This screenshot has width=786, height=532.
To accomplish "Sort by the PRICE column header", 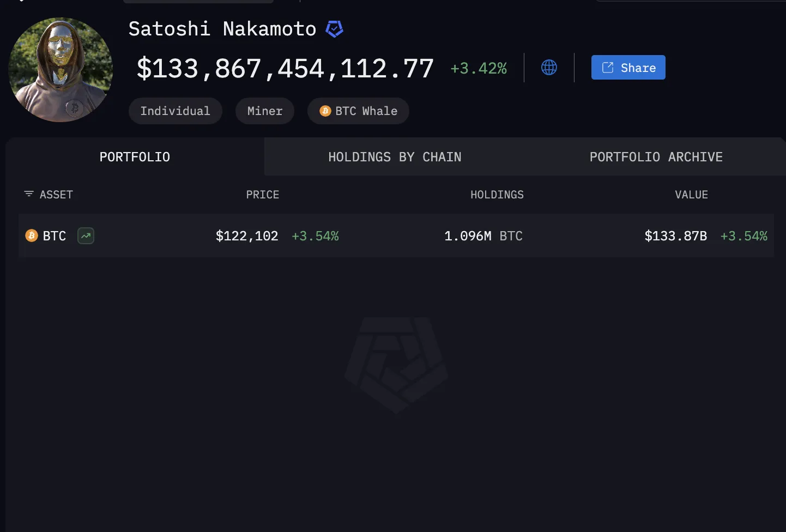I will (262, 194).
